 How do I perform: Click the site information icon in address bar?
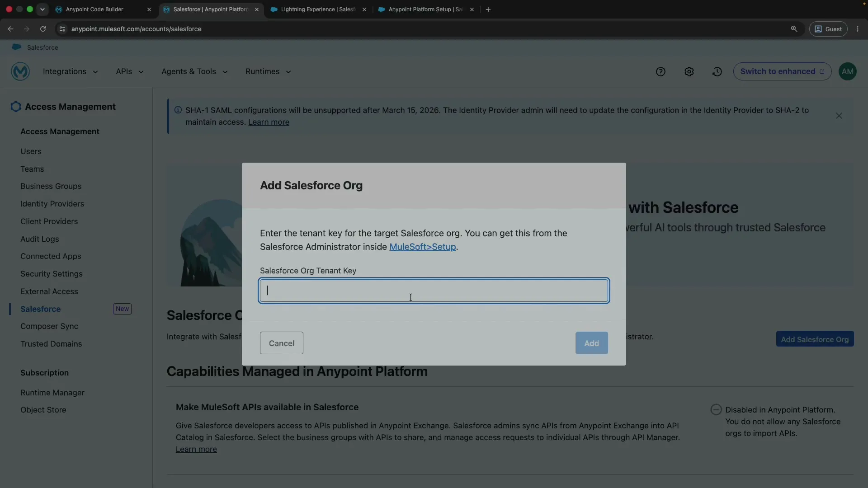click(x=62, y=29)
